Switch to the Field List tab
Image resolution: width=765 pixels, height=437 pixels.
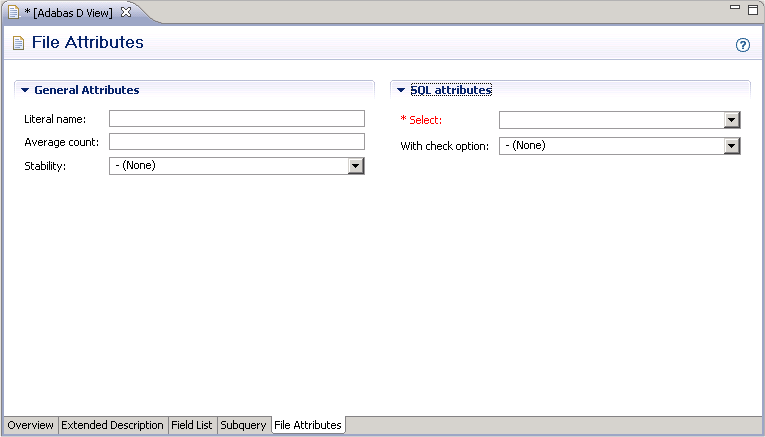tap(192, 425)
